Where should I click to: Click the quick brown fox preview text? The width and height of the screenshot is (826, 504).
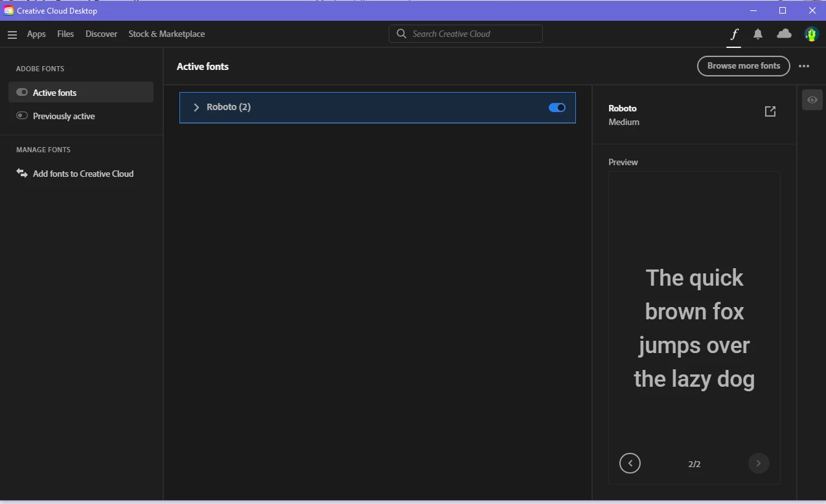(x=694, y=328)
